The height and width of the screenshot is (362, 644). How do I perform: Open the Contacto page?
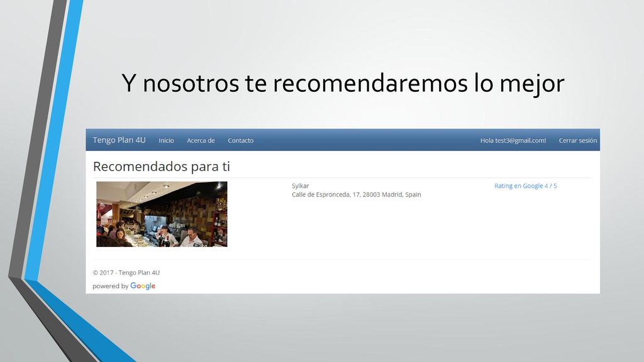click(x=241, y=140)
